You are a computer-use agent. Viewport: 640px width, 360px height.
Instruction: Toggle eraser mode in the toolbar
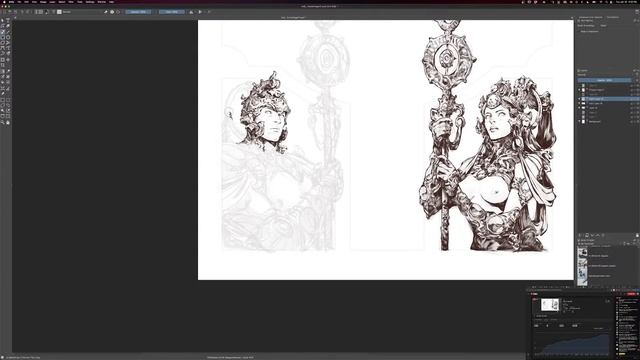point(106,12)
